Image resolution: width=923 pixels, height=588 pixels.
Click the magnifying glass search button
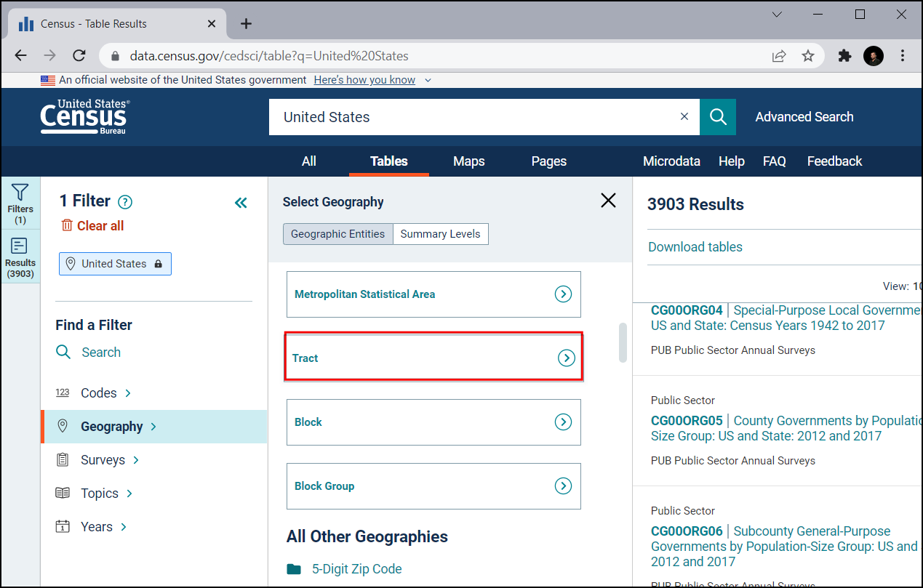[718, 117]
